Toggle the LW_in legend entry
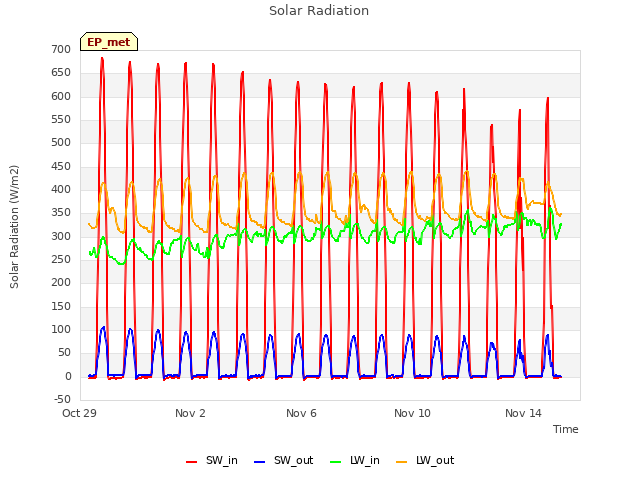 point(354,460)
